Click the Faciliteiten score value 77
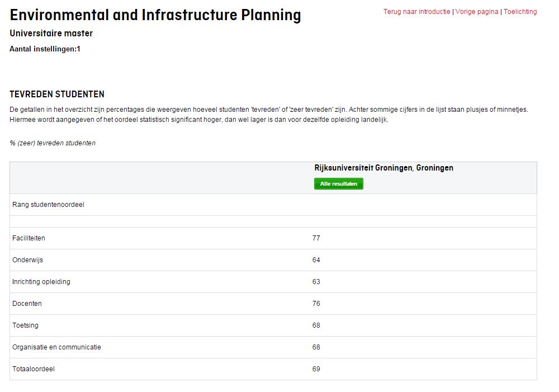The image size is (559, 392). coord(316,238)
